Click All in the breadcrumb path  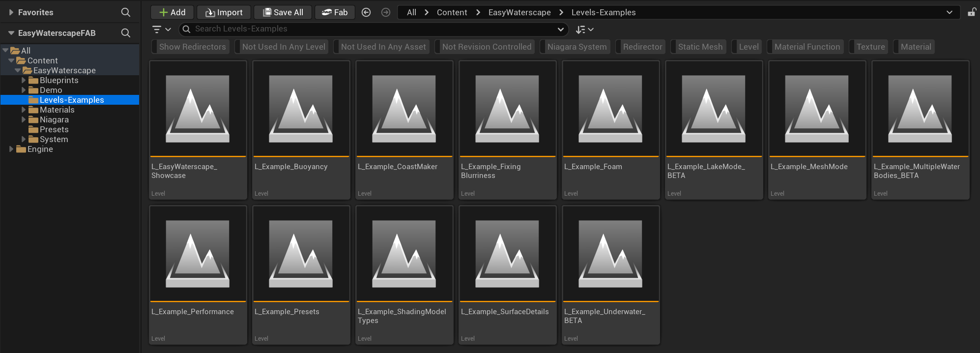point(411,12)
